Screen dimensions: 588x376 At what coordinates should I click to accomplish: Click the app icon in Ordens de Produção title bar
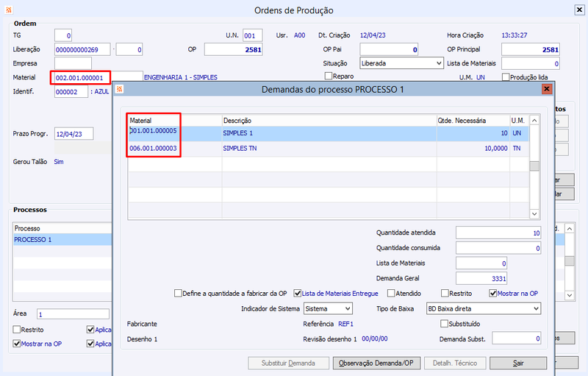[x=8, y=10]
